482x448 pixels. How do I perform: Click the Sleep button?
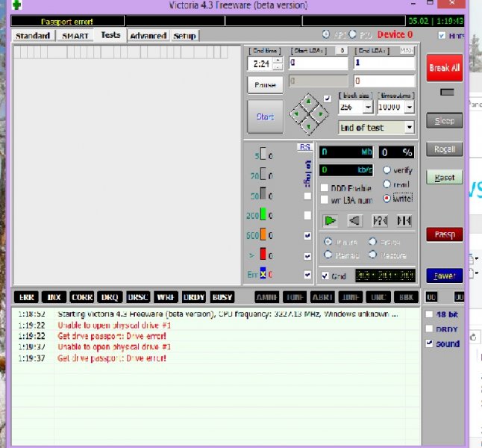click(445, 121)
